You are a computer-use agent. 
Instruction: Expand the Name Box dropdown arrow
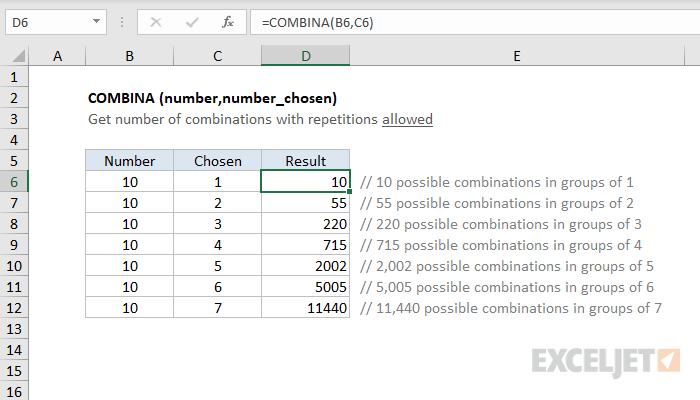[95, 21]
